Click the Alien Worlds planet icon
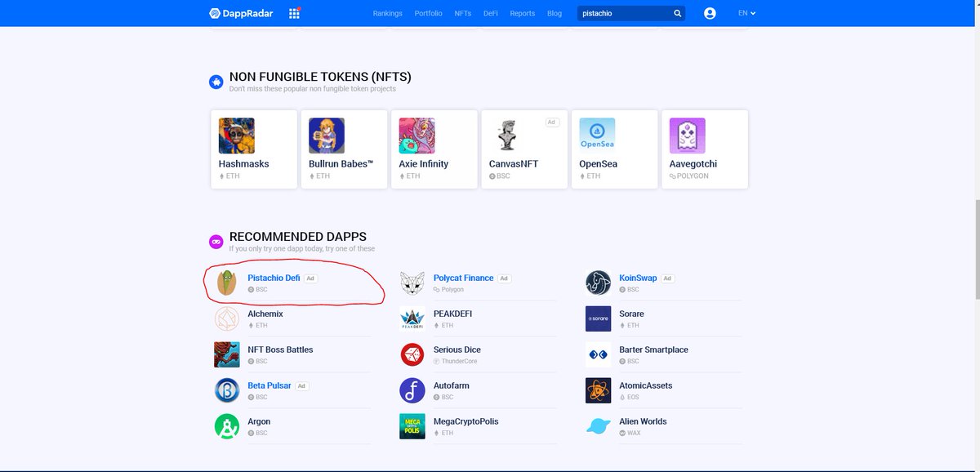This screenshot has width=980, height=472. pyautogui.click(x=598, y=426)
